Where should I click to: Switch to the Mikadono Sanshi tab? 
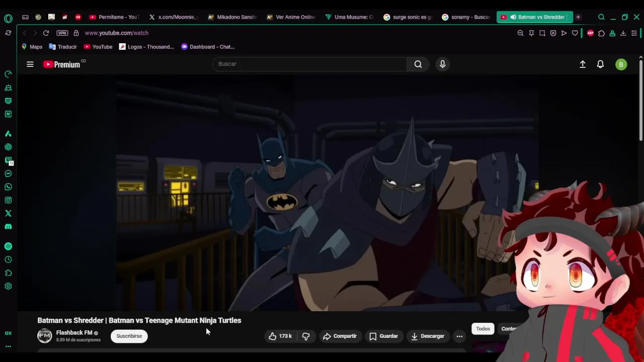(232, 17)
